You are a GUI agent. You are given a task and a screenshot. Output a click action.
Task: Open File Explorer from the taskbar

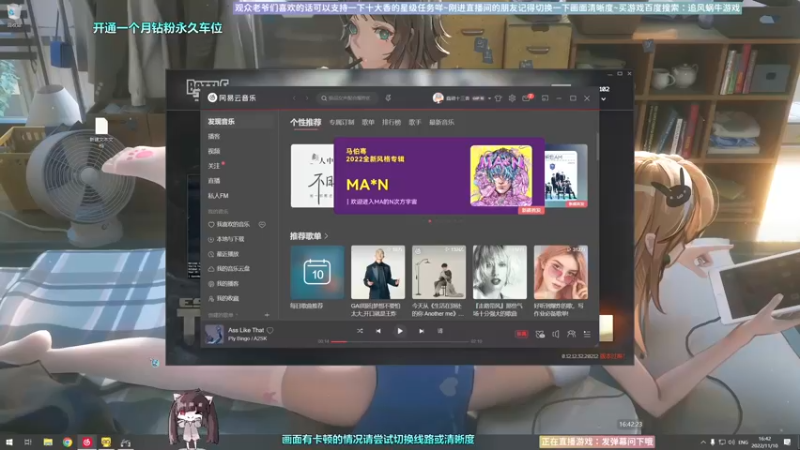(x=48, y=442)
